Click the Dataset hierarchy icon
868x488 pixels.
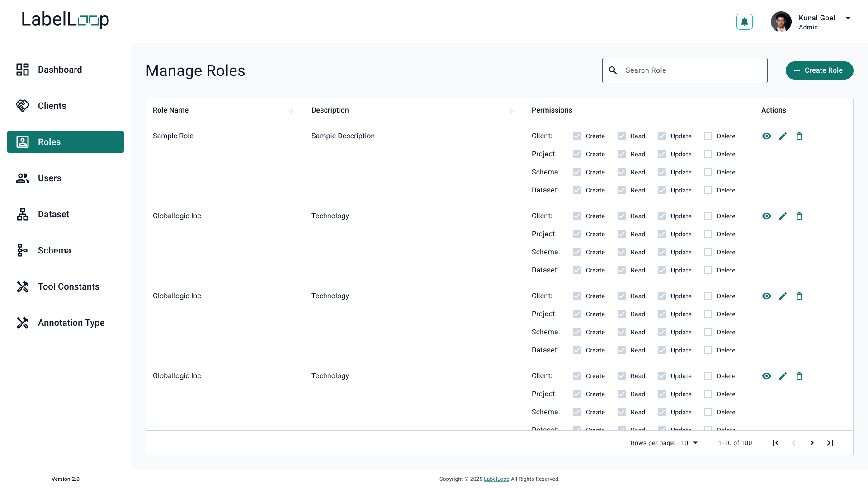pos(23,214)
